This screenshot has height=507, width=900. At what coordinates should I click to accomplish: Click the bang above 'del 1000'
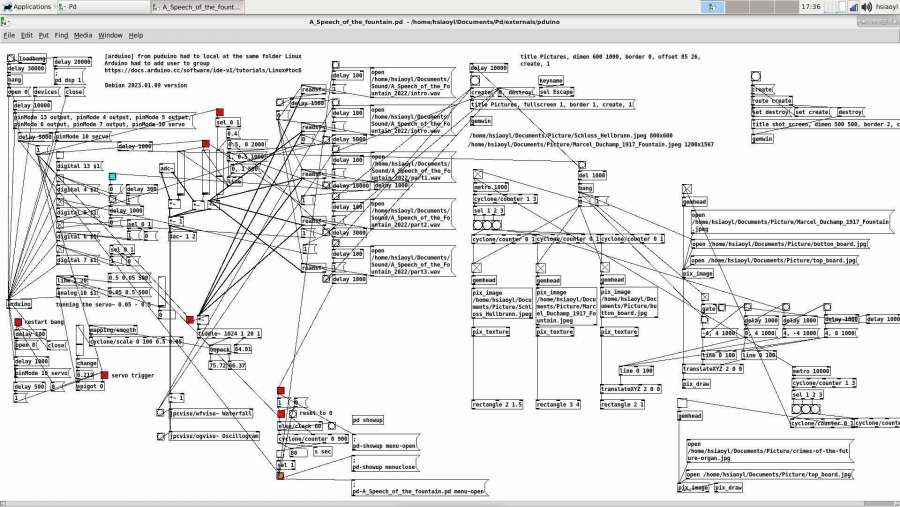(x=582, y=165)
